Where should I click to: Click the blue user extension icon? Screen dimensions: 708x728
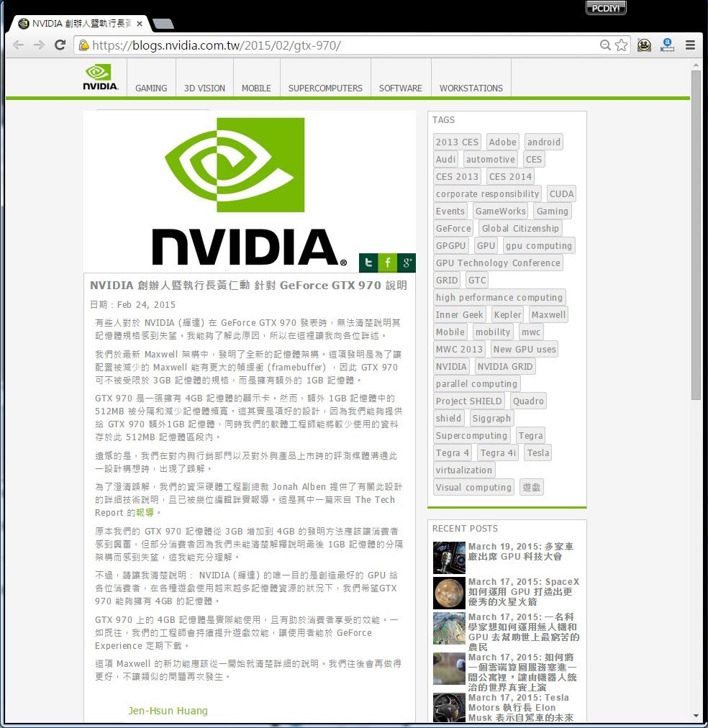pos(667,45)
